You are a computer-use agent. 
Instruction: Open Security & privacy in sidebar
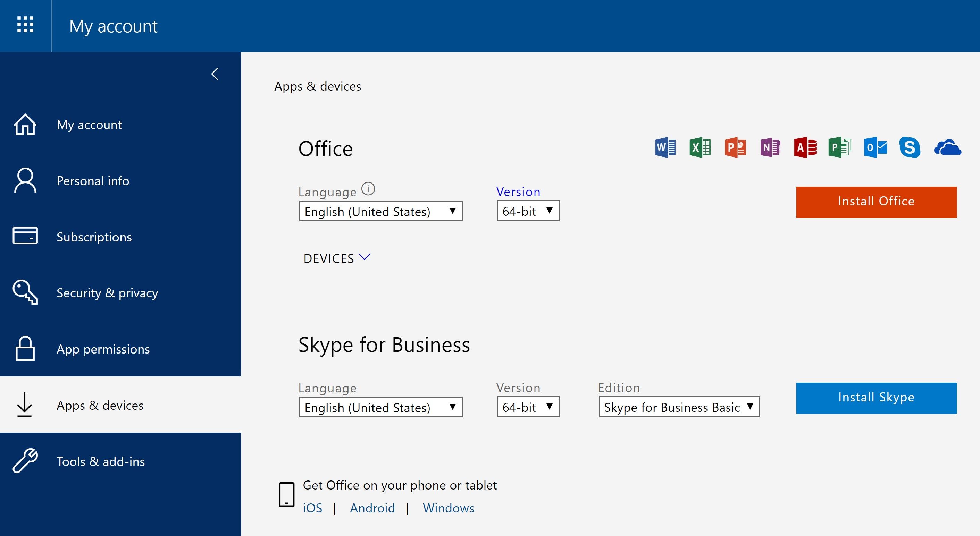click(x=120, y=292)
